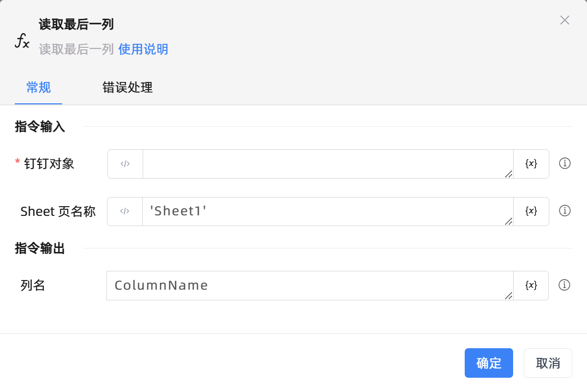The image size is (587, 392).
Task: Switch to the 常规 tab
Action: tap(38, 88)
